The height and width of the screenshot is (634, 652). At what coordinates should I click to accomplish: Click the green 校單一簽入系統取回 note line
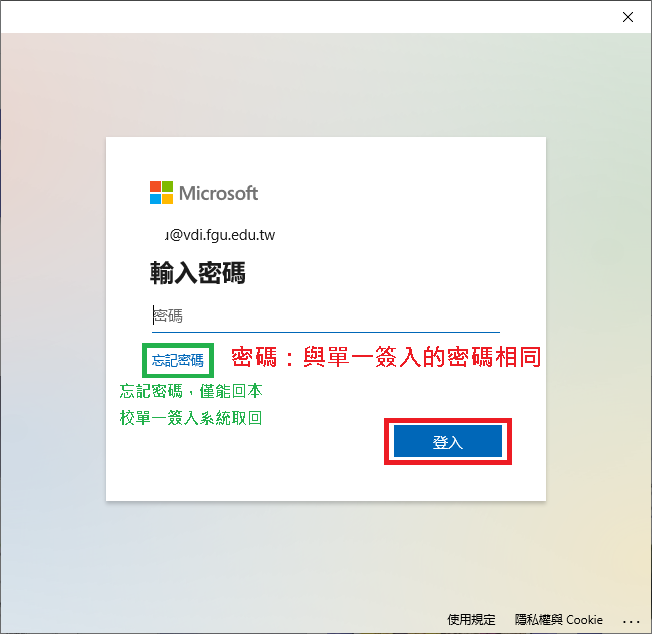[x=191, y=418]
